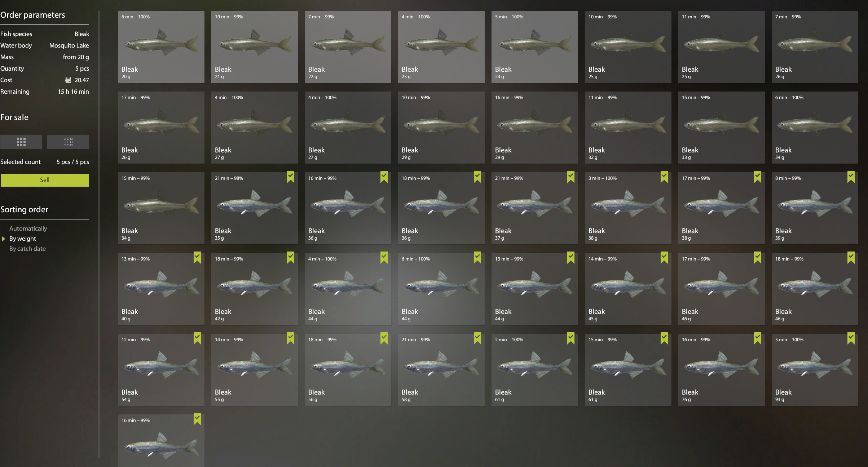
Task: Select all fish using filled grid icon
Action: pos(21,142)
